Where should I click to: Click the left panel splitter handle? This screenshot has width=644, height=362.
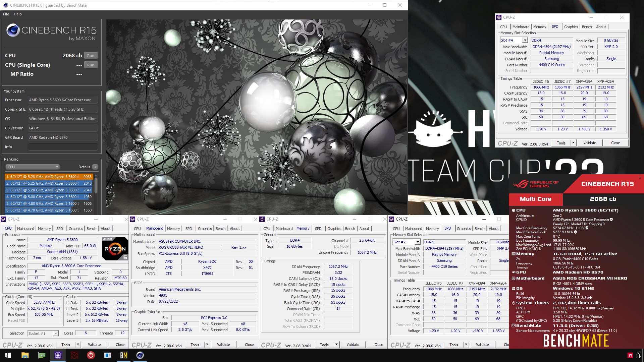click(x=104, y=134)
